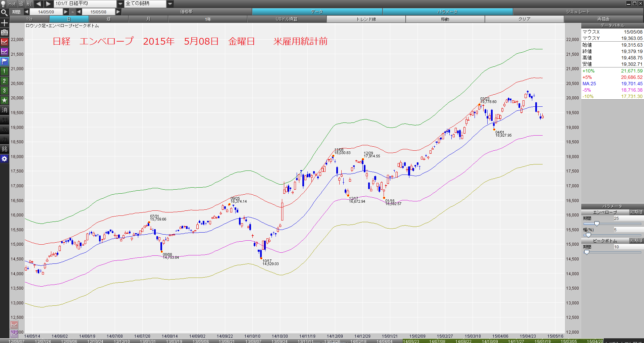Select the 1年 timeframe
644x343 pixels.
(x=208, y=19)
